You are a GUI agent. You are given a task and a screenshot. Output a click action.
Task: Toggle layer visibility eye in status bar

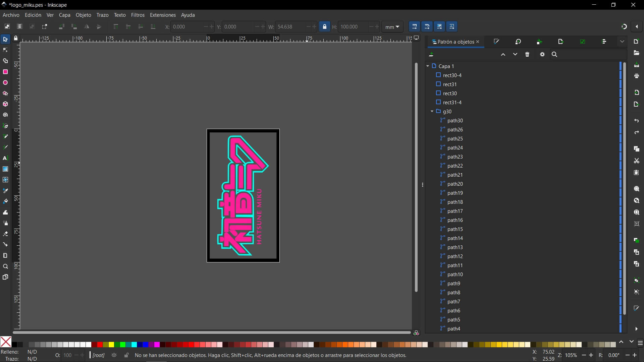point(114,355)
